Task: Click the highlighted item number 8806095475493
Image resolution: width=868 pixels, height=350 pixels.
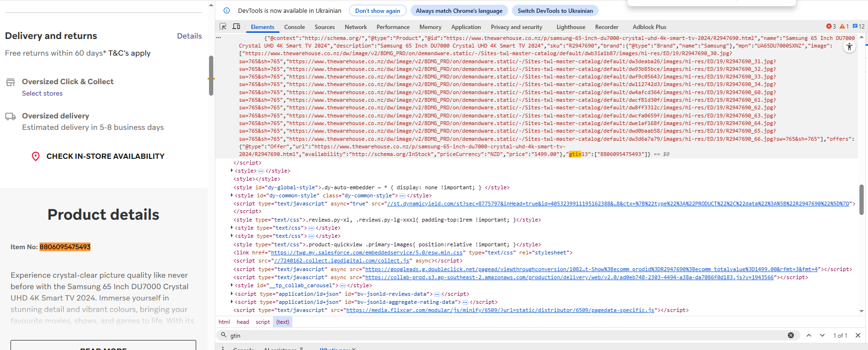Action: 65,247
